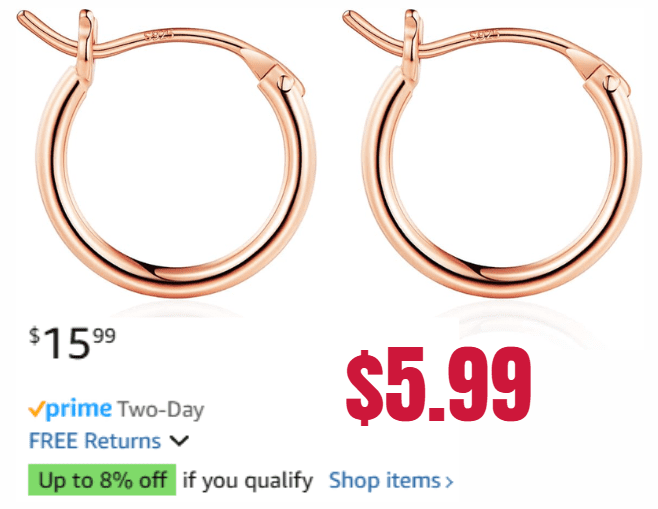Viewport: 658px width, 509px height.
Task: Click the S925 stamp on right earring
Action: (x=484, y=35)
